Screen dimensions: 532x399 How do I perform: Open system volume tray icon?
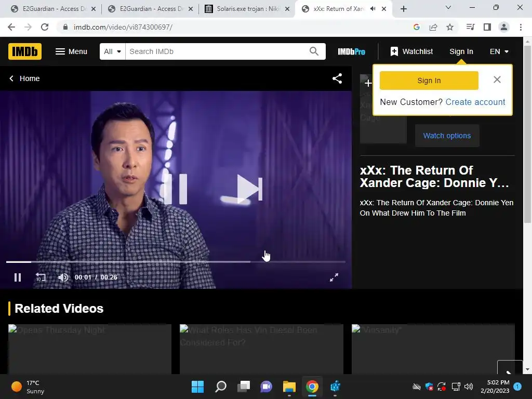(469, 387)
